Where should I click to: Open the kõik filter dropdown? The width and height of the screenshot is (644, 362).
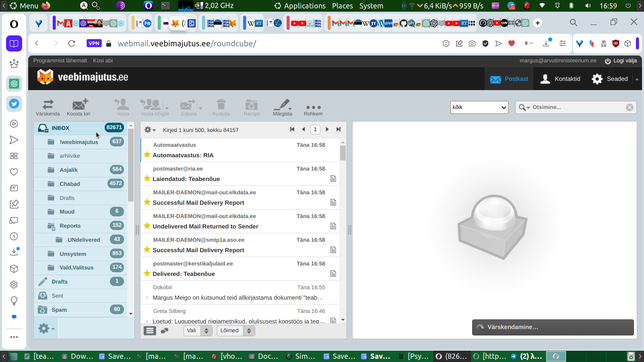pos(479,107)
